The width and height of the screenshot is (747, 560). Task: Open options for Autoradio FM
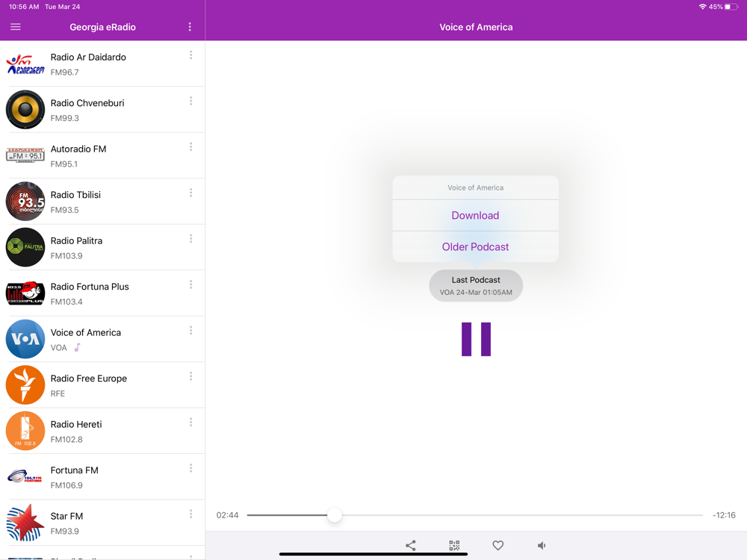191,146
